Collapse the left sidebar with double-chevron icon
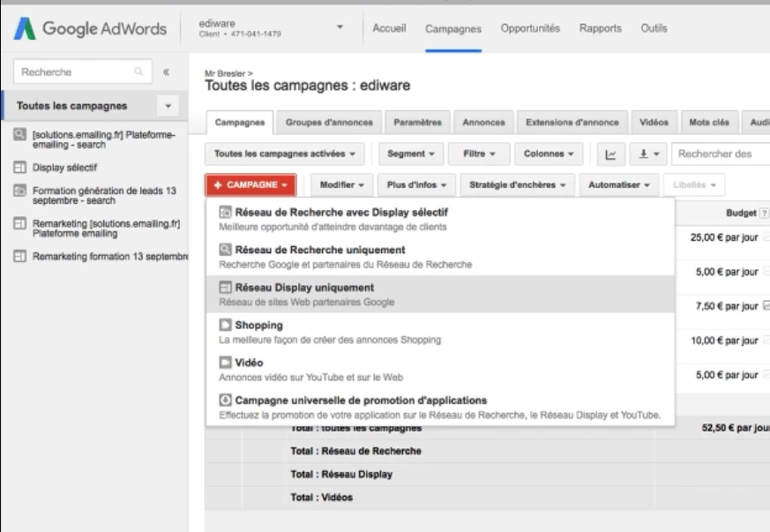The image size is (770, 532). pyautogui.click(x=166, y=72)
